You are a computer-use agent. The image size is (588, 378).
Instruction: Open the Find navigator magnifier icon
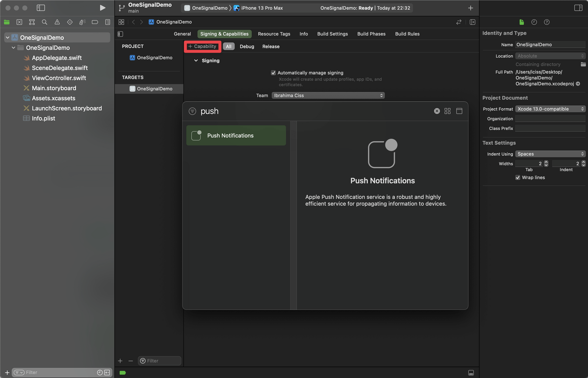[x=44, y=22]
